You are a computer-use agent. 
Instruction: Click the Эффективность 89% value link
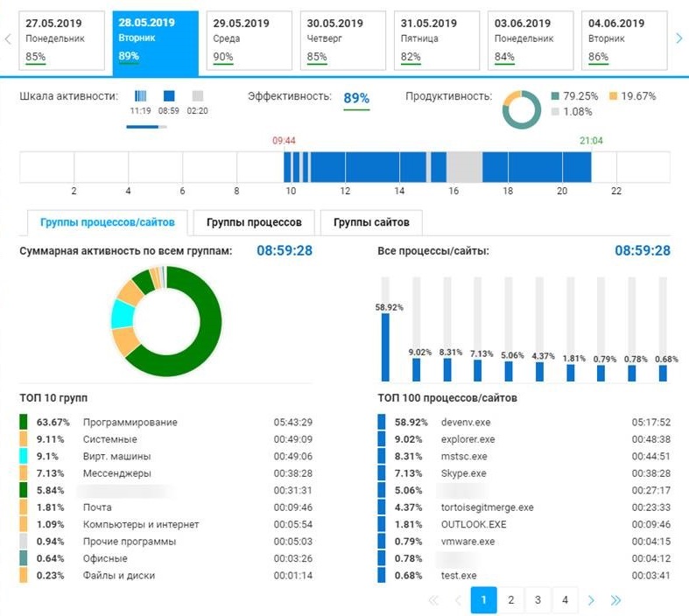(x=356, y=98)
